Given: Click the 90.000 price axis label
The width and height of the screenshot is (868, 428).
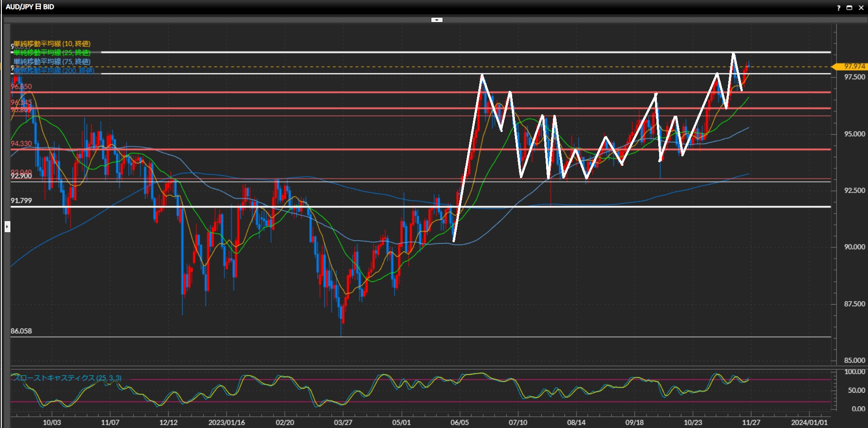Looking at the screenshot, I should [854, 247].
